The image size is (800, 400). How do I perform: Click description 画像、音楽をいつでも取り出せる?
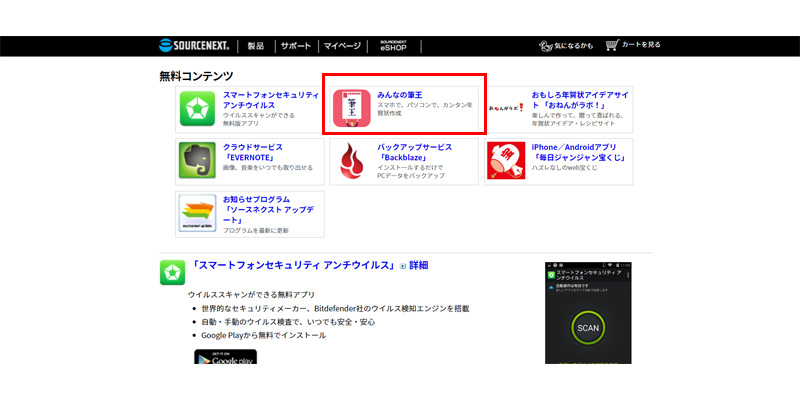pyautogui.click(x=268, y=168)
